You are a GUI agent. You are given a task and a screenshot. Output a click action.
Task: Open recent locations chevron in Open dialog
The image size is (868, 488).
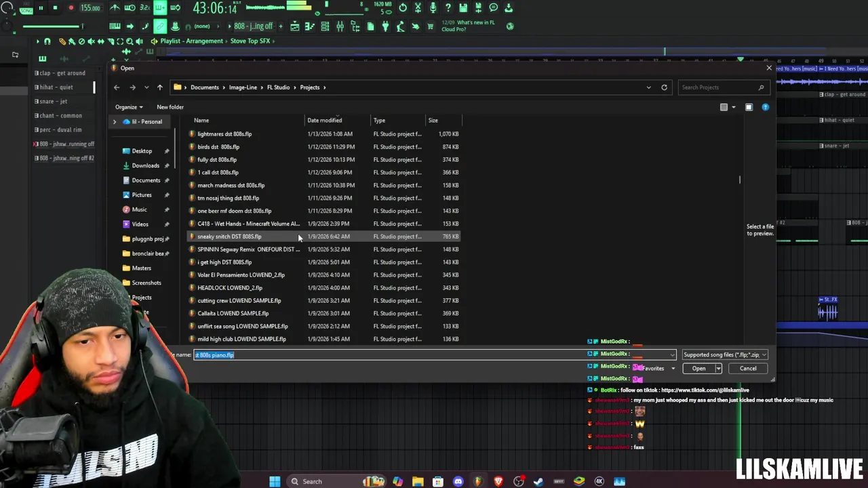coord(146,87)
